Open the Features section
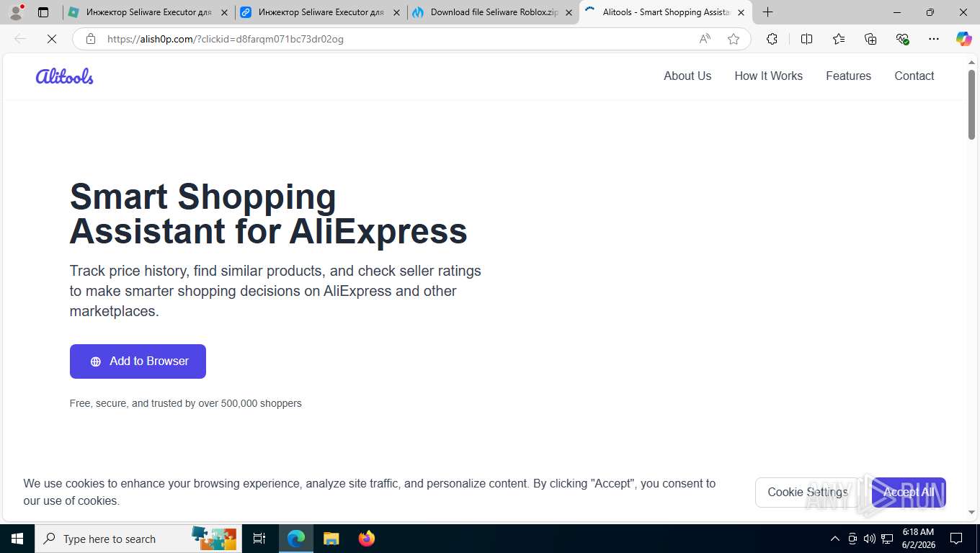Viewport: 980px width, 553px height. [x=848, y=76]
